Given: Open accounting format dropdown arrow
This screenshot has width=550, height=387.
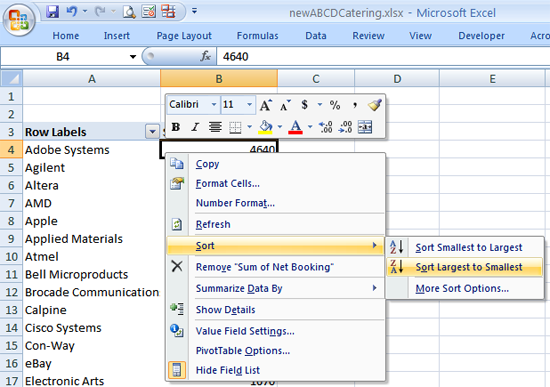Looking at the screenshot, I should (x=320, y=105).
